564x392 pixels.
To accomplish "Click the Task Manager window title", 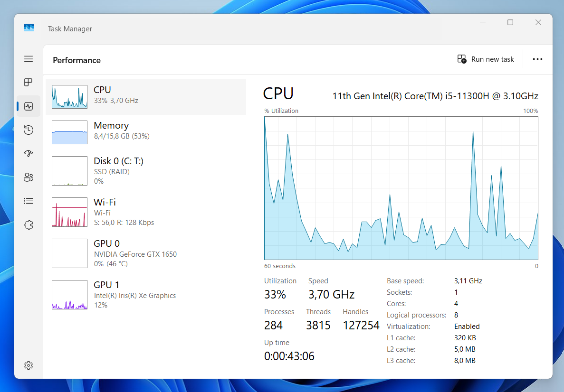I will click(70, 29).
